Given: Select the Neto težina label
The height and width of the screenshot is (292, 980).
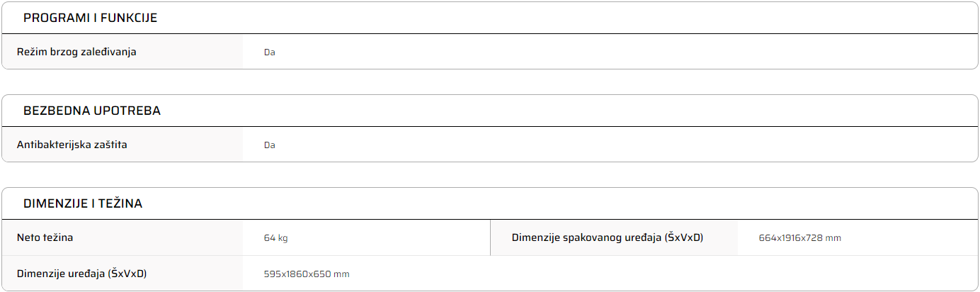Looking at the screenshot, I should click(x=45, y=237).
